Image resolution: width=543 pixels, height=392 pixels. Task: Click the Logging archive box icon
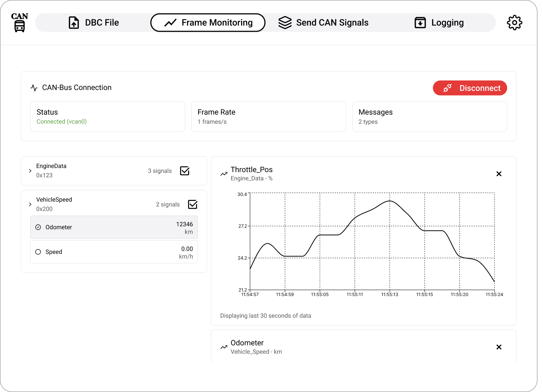tap(420, 23)
